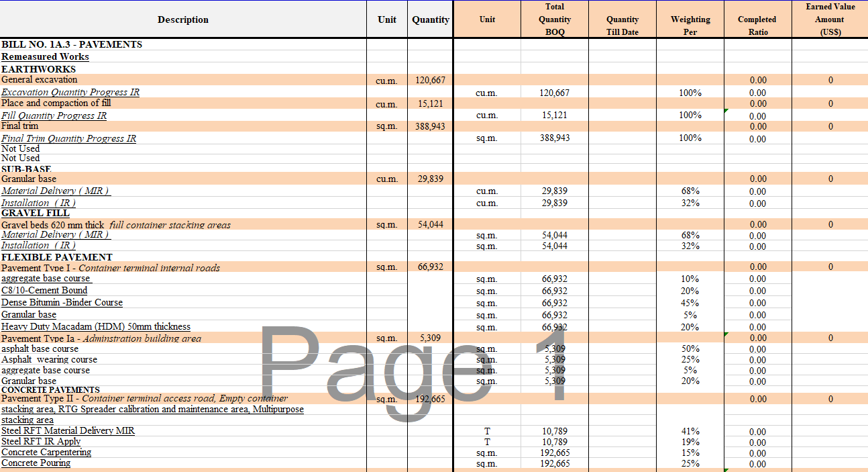Select Quantity cell 29,839 in highlighted Granular base row
Image resolution: width=868 pixels, height=472 pixels.
coord(431,179)
